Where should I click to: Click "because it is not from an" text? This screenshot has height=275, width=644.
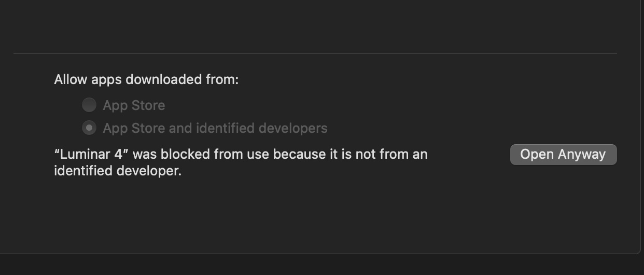pos(350,154)
